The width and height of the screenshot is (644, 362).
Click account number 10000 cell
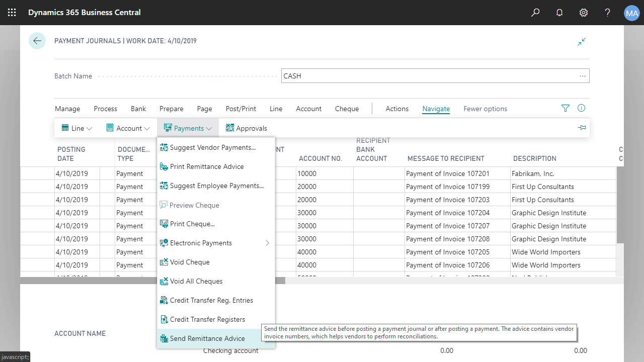pyautogui.click(x=325, y=173)
